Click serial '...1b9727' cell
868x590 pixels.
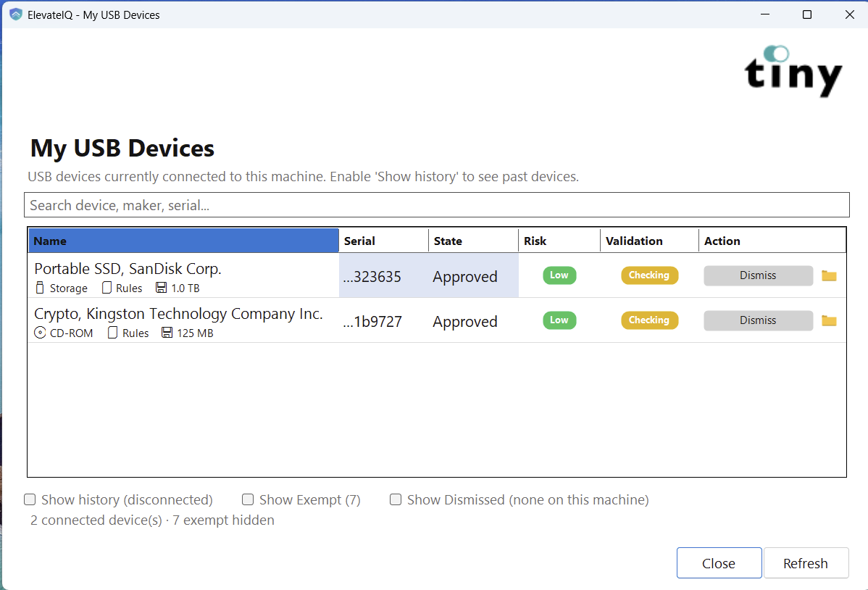(383, 321)
